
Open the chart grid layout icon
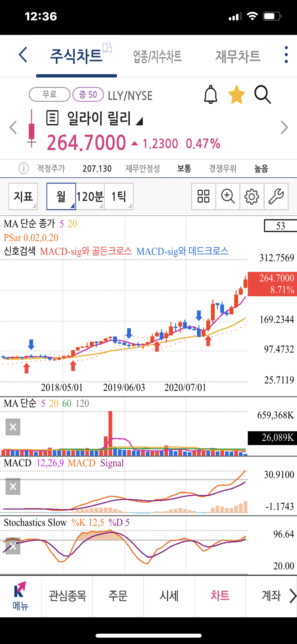point(203,196)
